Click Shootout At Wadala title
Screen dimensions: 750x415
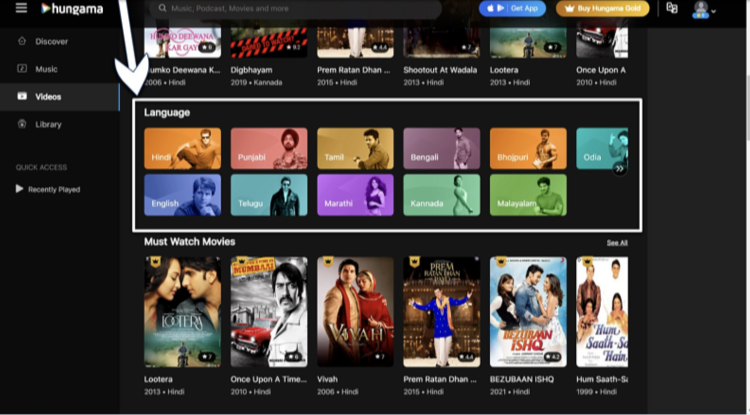pyautogui.click(x=440, y=70)
